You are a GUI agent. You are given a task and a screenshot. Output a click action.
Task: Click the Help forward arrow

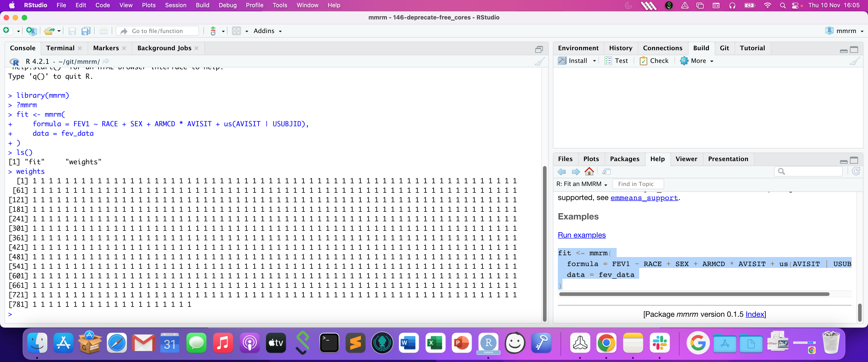(576, 172)
